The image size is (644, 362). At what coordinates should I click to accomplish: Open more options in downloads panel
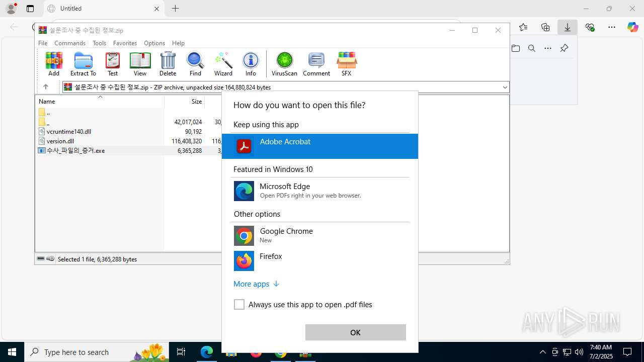[x=548, y=48]
